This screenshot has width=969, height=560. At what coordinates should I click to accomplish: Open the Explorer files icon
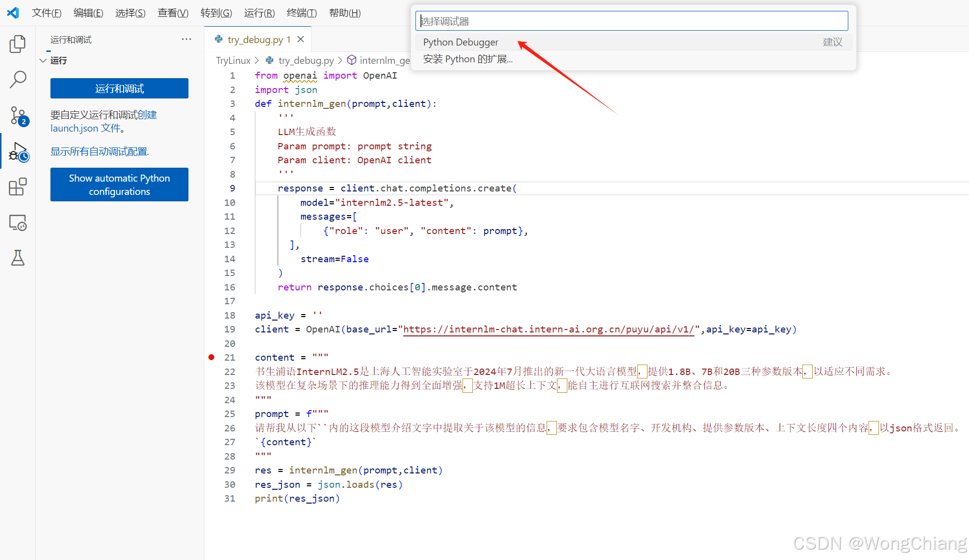[x=18, y=44]
